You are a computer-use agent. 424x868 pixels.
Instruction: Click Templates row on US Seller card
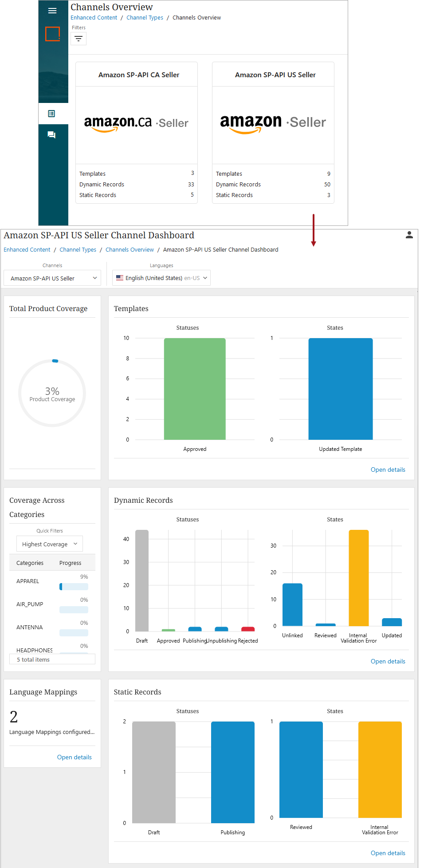click(x=273, y=174)
